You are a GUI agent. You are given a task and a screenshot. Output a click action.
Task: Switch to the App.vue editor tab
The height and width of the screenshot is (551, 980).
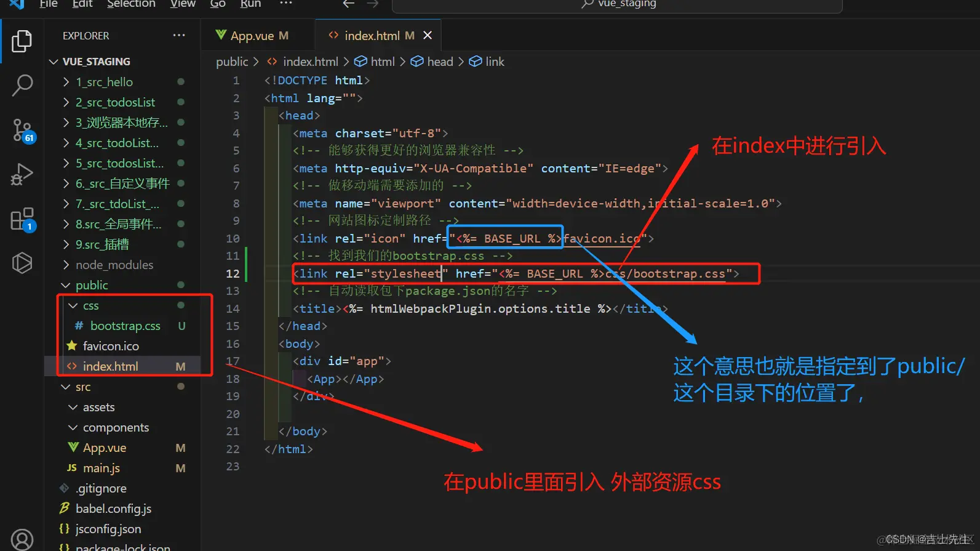(x=252, y=36)
